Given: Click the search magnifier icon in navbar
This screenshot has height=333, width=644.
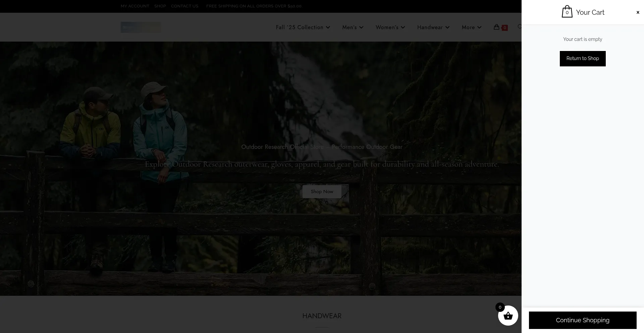Looking at the screenshot, I should [520, 27].
